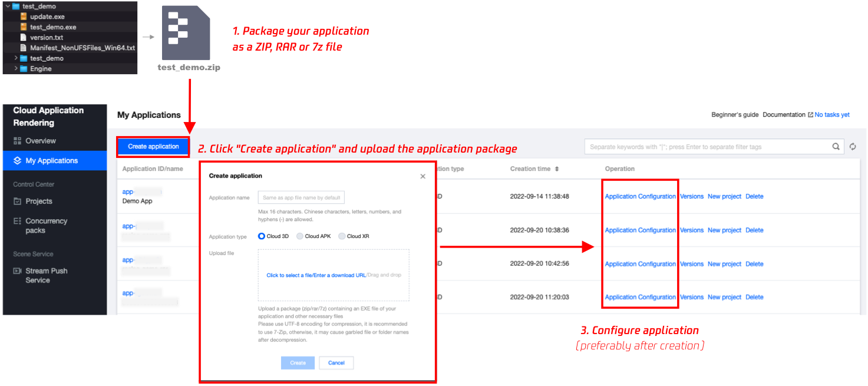The height and width of the screenshot is (386, 868).
Task: Click the Overview grid icon in sidebar
Action: click(x=17, y=141)
